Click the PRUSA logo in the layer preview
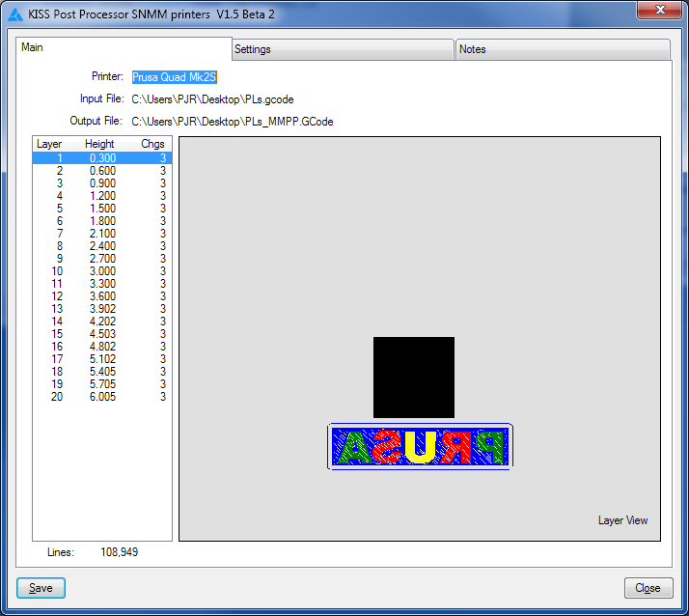Image resolution: width=689 pixels, height=616 pixels. (420, 447)
